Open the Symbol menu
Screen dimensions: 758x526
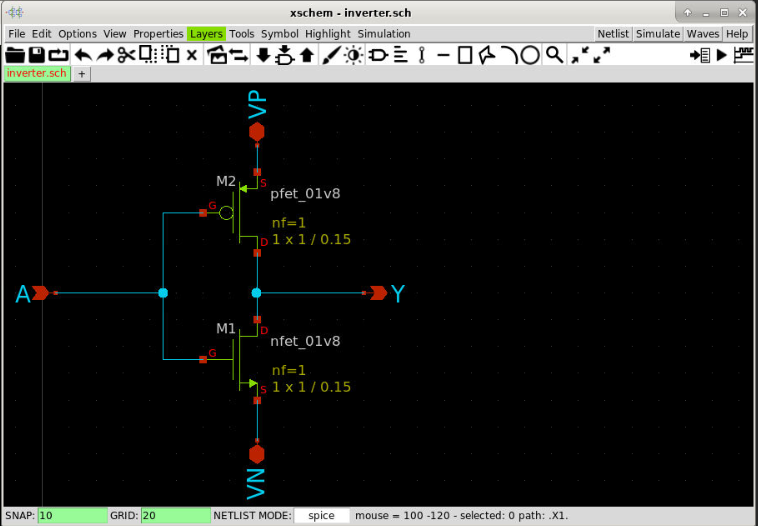pos(279,34)
